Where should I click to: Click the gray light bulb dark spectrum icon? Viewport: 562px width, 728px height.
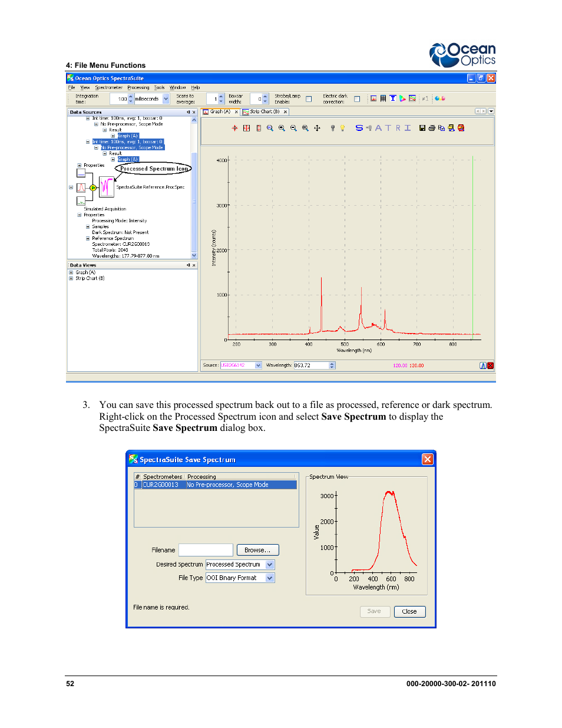click(x=333, y=128)
